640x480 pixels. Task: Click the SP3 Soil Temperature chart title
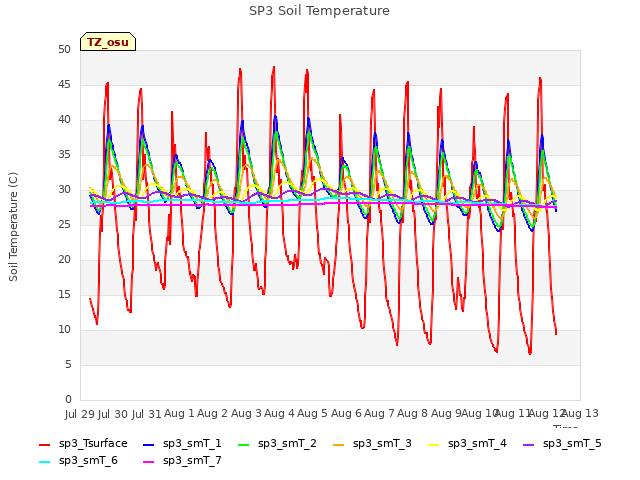(x=319, y=11)
